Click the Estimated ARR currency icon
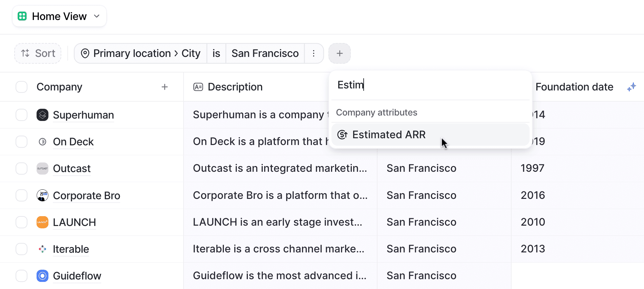The width and height of the screenshot is (644, 289). pyautogui.click(x=342, y=135)
